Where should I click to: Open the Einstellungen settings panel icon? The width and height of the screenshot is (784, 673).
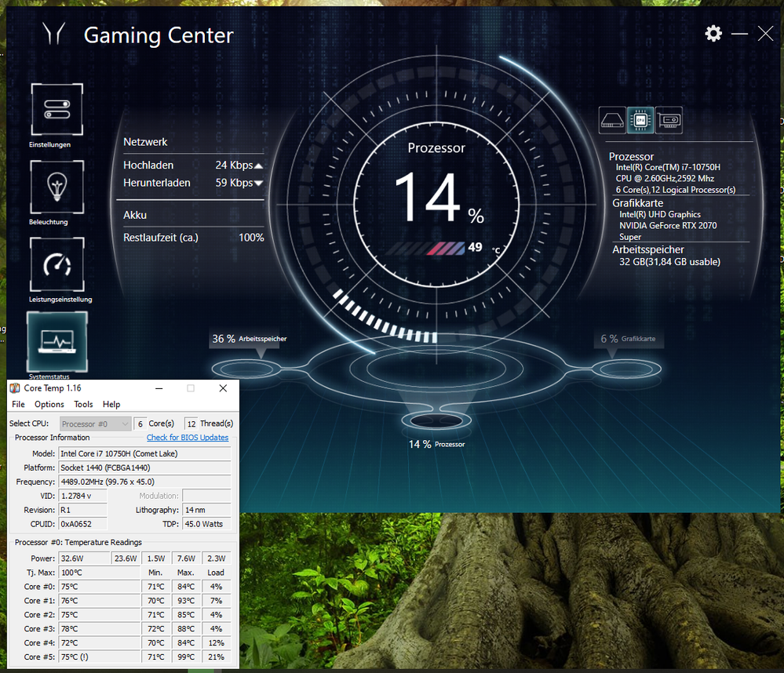point(57,111)
